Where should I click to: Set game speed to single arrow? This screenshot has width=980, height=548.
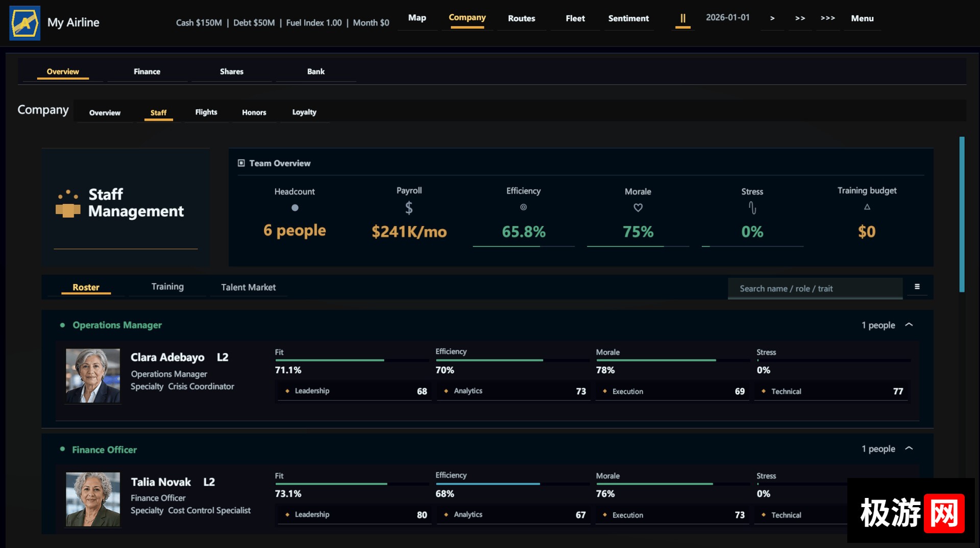point(772,18)
